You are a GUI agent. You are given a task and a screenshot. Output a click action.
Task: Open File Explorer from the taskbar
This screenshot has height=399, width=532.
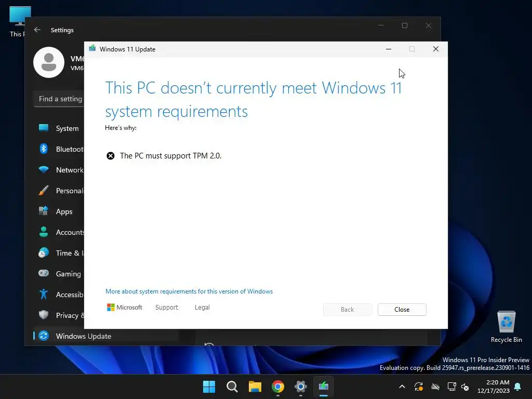(x=255, y=387)
